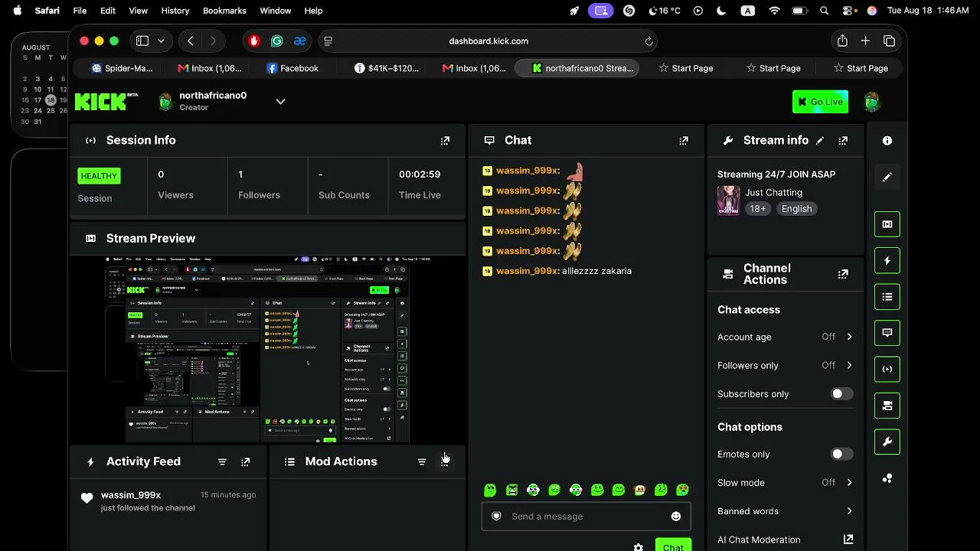This screenshot has width=980, height=551.
Task: Open macOS Control Center in the menu bar
Action: (848, 11)
